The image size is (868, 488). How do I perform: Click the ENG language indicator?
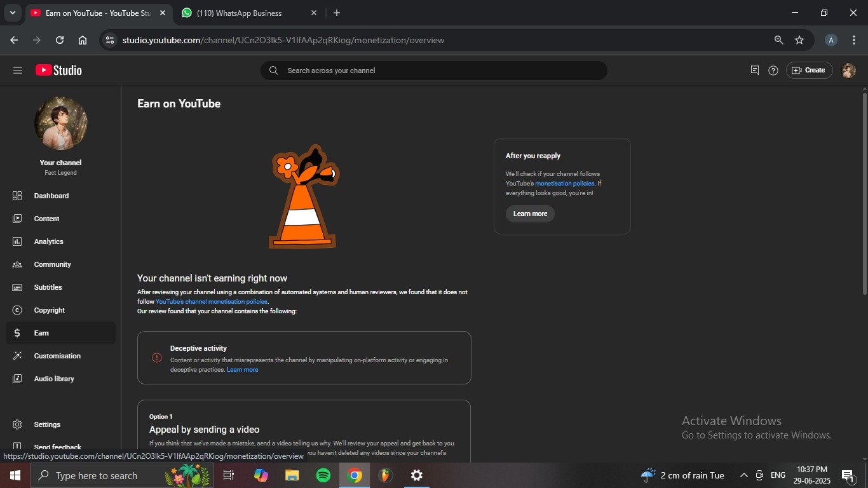778,475
